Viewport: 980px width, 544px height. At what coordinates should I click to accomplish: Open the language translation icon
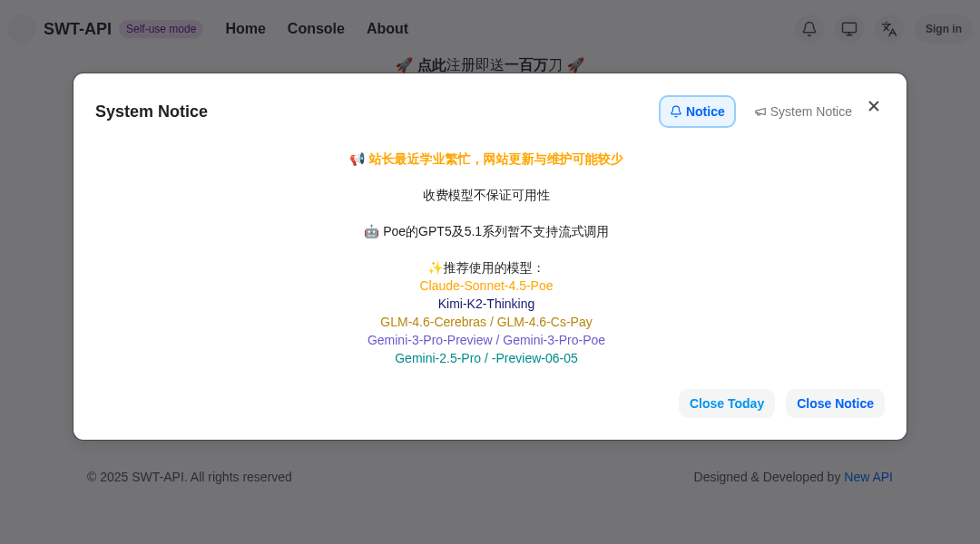click(889, 28)
